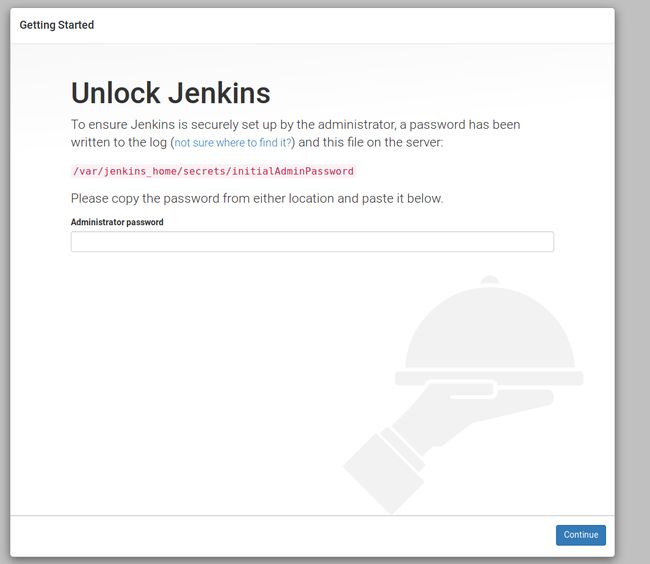Click the 'Unlock Jenkins' heading
This screenshot has height=564, width=650.
point(171,93)
